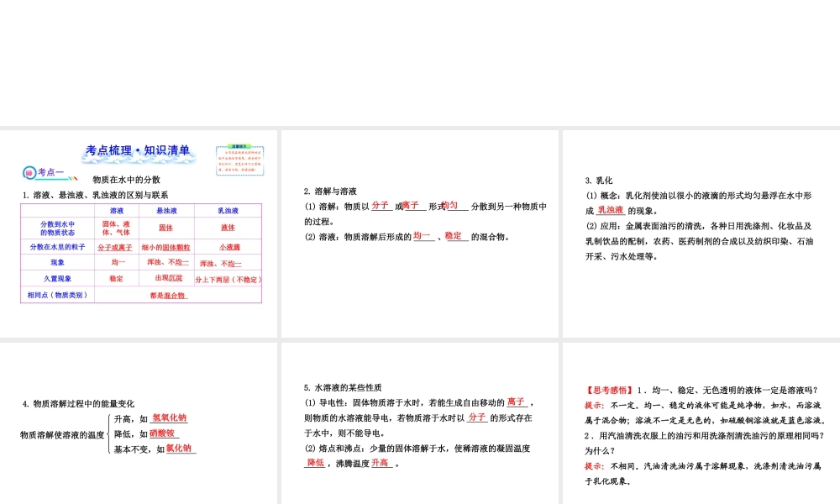Image resolution: width=840 pixels, height=504 pixels.
Task: Open the dashed-border note box beside the title
Action: click(x=240, y=160)
